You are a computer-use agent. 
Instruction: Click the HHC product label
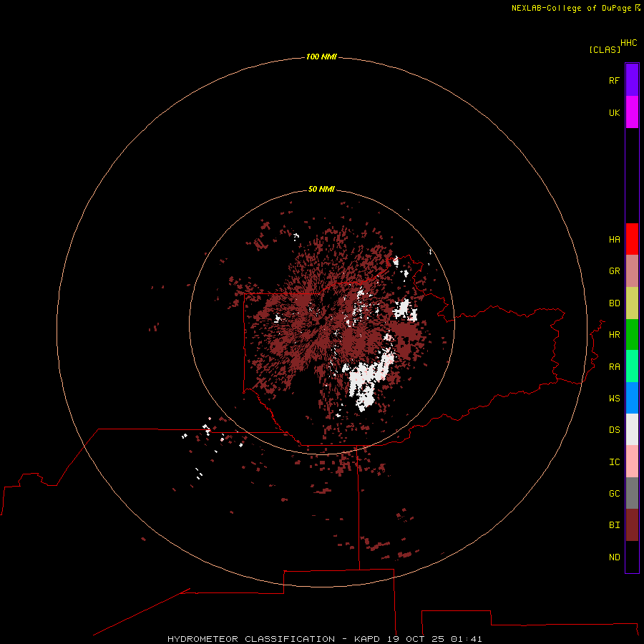coord(629,43)
